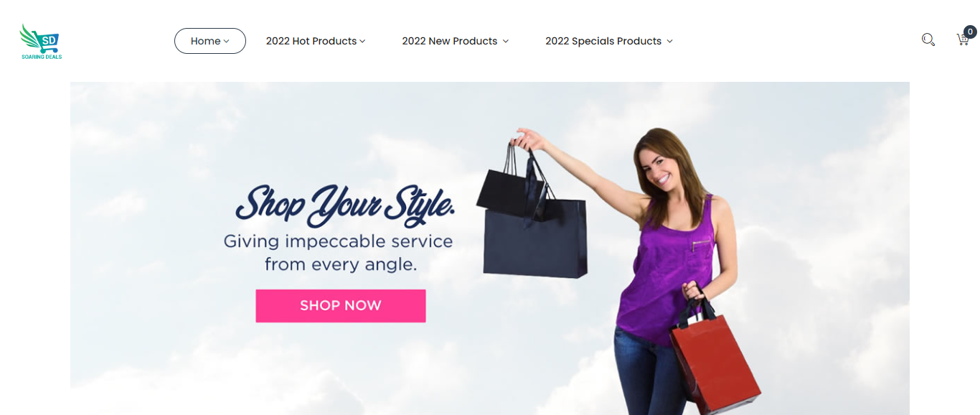The height and width of the screenshot is (415, 980).
Task: Expand the 2022 New Products chevron
Action: tap(505, 42)
